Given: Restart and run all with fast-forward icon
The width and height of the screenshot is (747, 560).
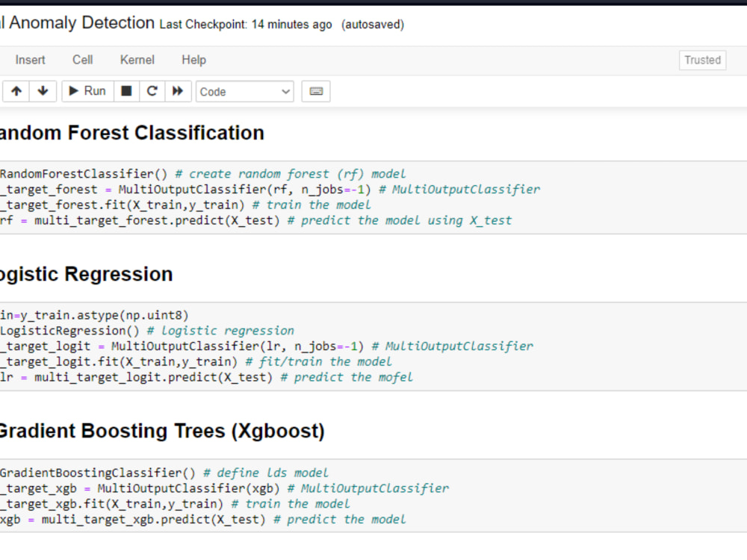Looking at the screenshot, I should [178, 91].
